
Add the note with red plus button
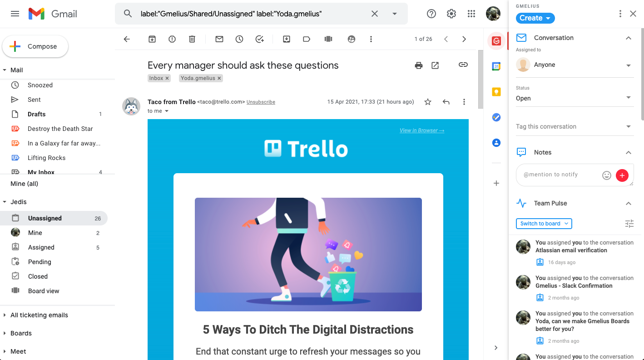[x=622, y=175]
